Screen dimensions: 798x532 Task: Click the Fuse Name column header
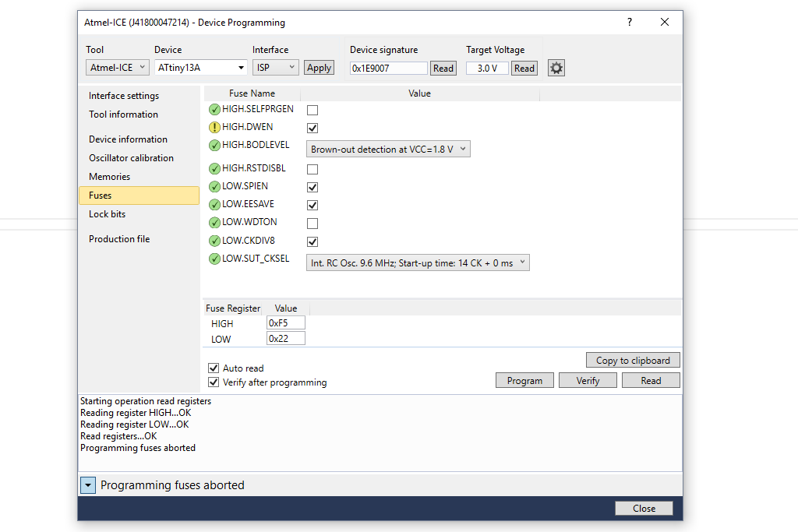point(252,93)
